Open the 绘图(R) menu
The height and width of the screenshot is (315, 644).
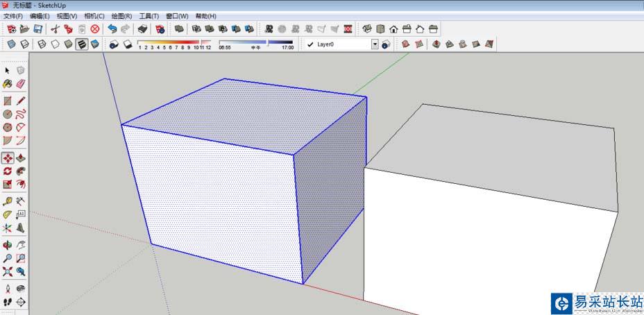(x=121, y=16)
